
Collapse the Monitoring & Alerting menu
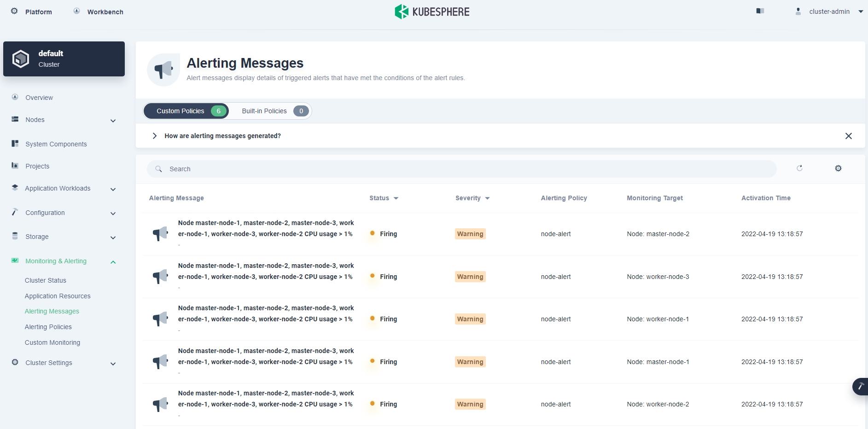113,262
